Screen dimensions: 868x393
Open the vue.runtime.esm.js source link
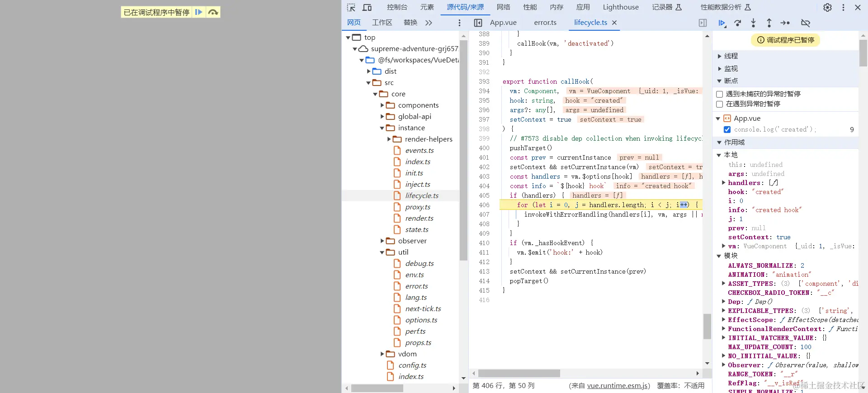[x=618, y=386]
